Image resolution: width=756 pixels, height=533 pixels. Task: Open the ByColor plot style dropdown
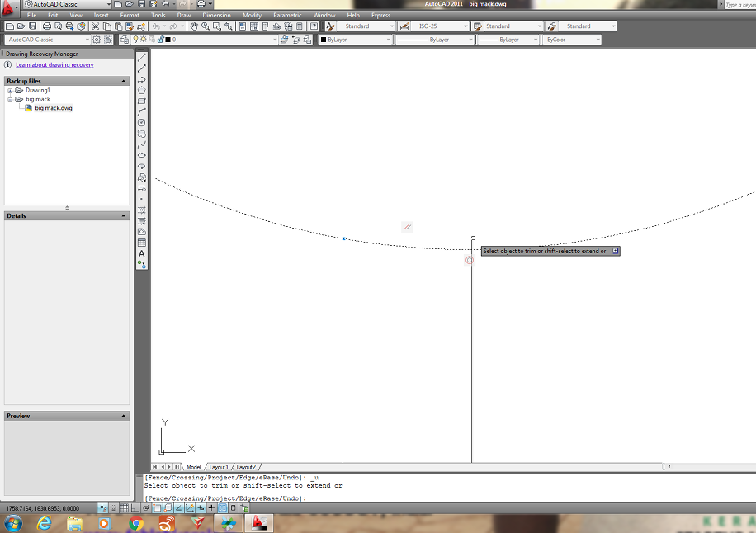pos(572,40)
